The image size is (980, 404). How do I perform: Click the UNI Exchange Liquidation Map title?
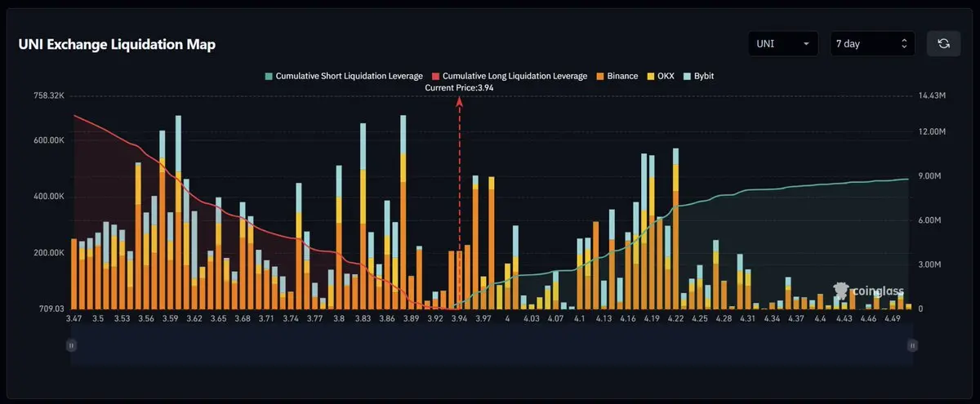pos(117,45)
